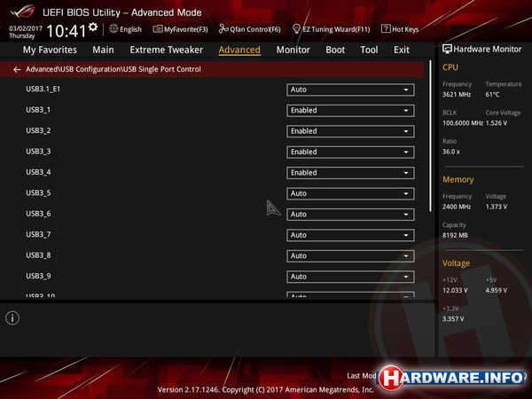Click the Core Voltage 1.526 V value
Image resolution: width=532 pixels, height=399 pixels.
point(496,123)
